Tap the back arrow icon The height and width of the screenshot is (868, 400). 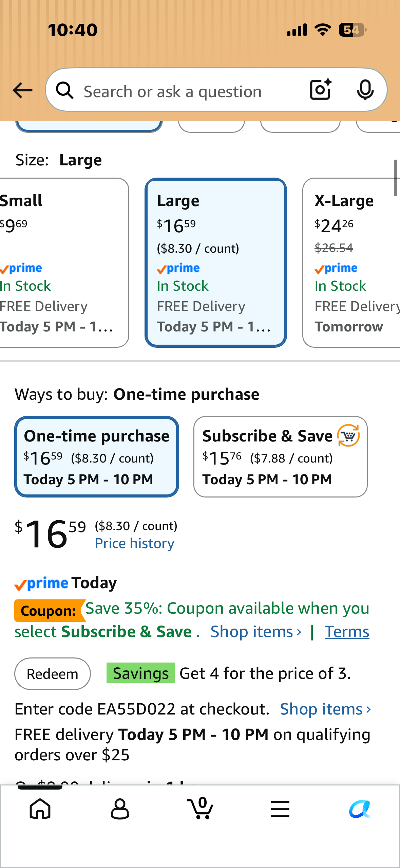[x=22, y=91]
